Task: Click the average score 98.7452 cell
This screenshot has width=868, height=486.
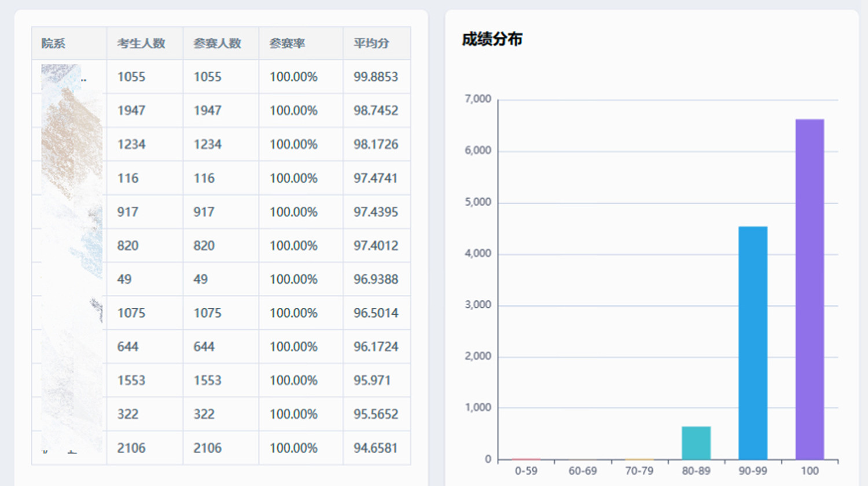Action: click(x=376, y=111)
